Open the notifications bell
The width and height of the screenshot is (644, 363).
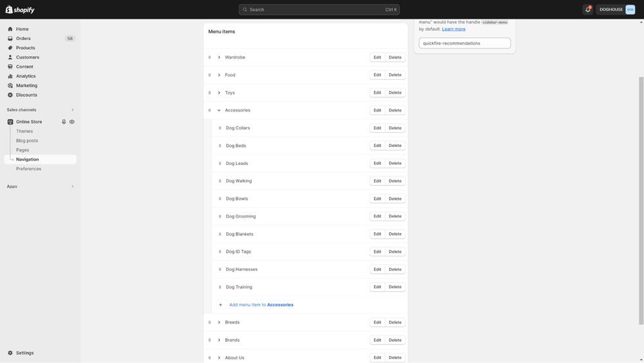[587, 10]
